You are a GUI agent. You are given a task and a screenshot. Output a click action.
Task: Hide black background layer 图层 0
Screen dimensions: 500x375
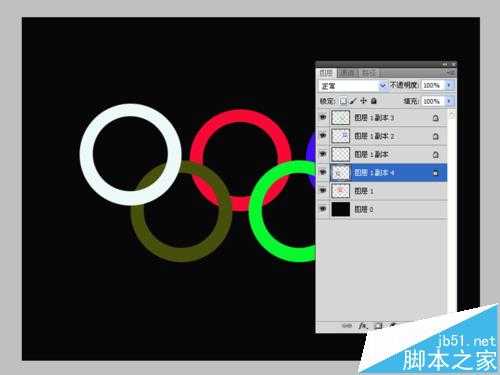pos(323,209)
